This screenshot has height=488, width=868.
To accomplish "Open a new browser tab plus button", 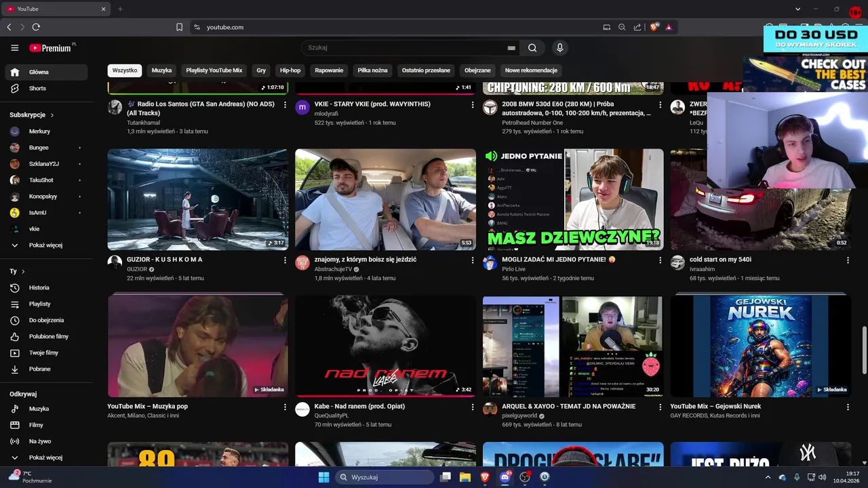I will point(120,9).
